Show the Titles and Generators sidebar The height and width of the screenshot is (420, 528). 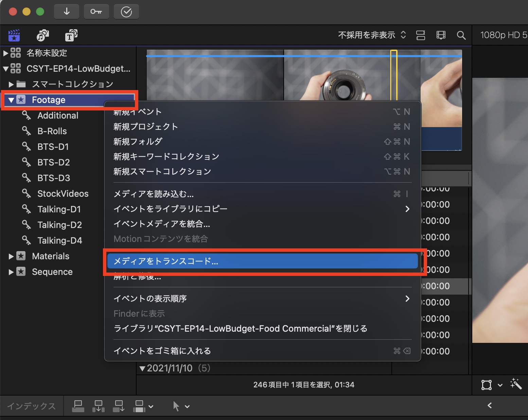(71, 35)
